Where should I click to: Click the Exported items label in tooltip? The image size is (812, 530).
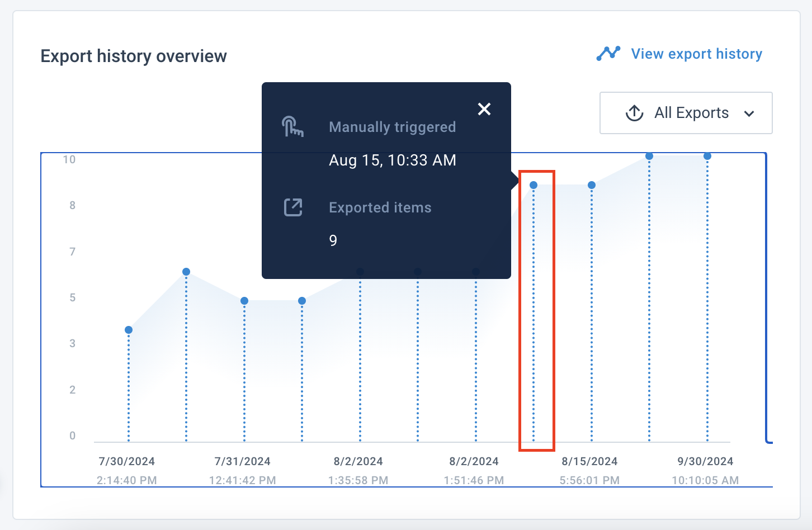click(x=380, y=207)
